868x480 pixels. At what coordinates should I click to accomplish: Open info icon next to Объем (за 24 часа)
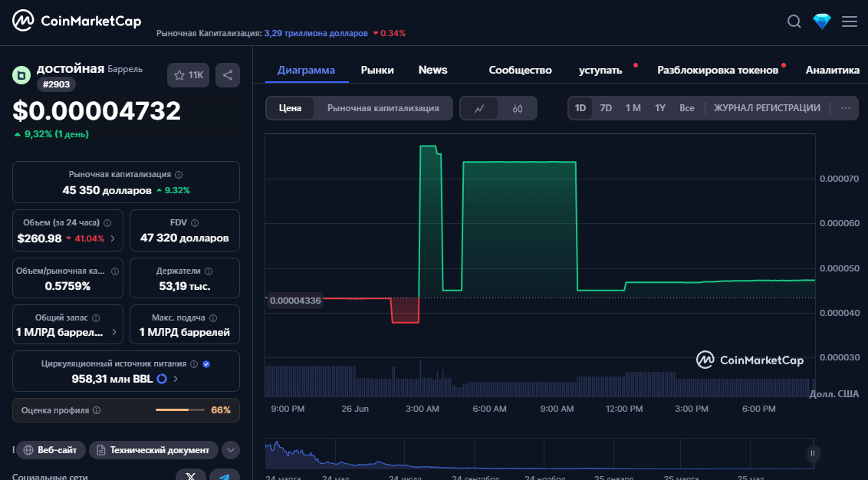click(107, 222)
